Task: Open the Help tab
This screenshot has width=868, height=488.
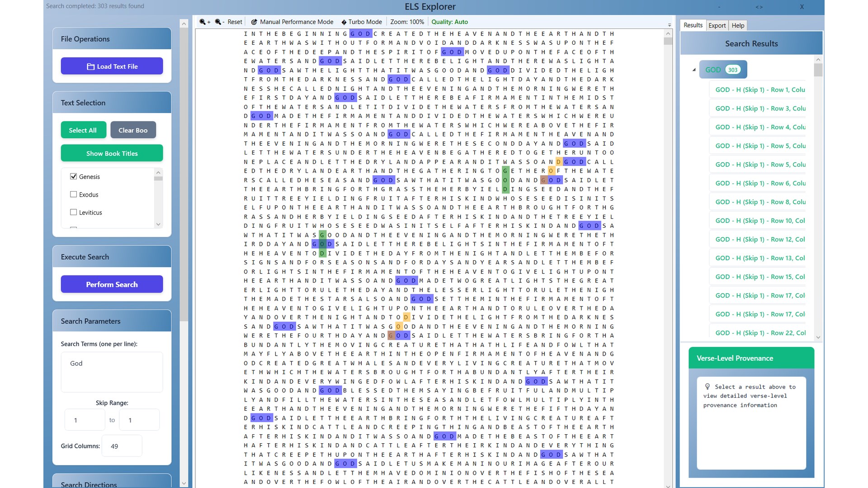Action: pos(738,25)
